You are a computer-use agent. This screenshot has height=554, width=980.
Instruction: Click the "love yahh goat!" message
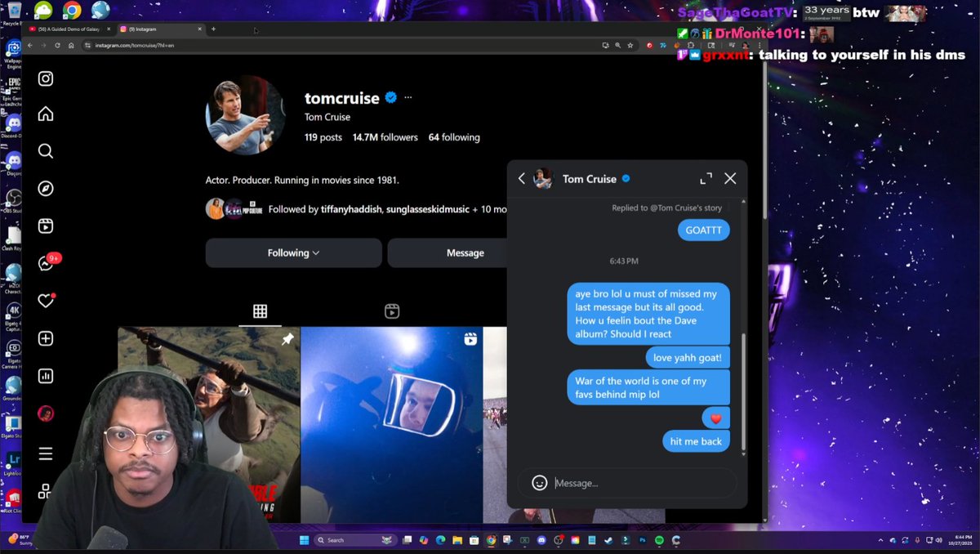click(x=687, y=357)
